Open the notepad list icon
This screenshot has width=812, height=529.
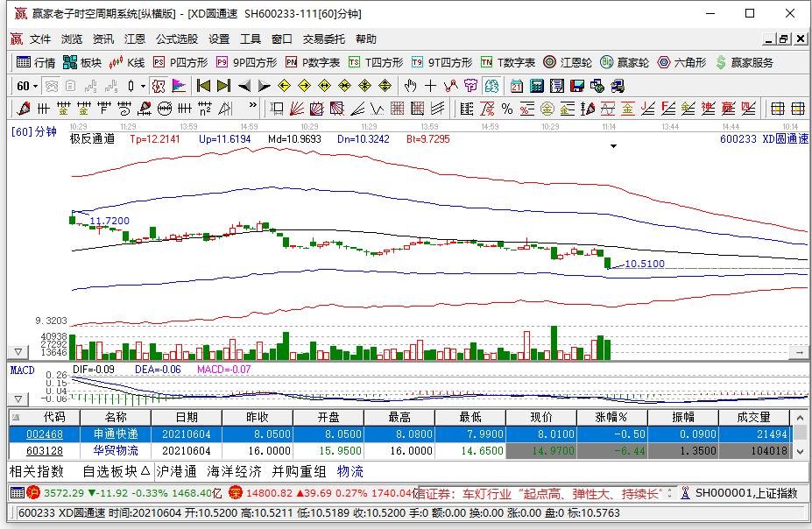pyautogui.click(x=557, y=86)
